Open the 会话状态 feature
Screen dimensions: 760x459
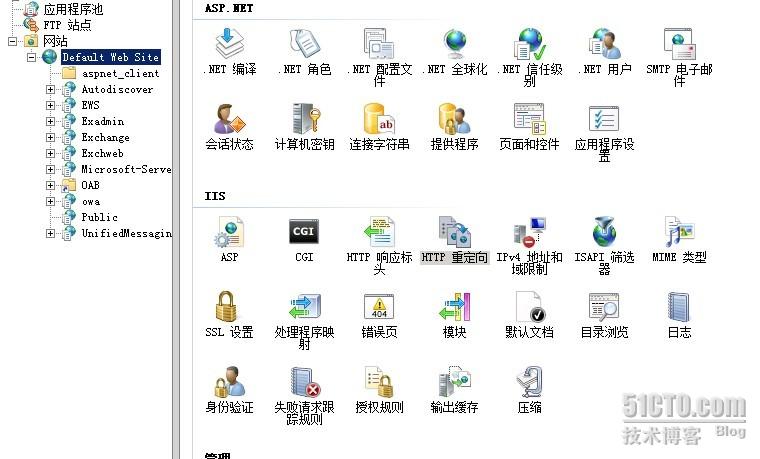point(229,127)
